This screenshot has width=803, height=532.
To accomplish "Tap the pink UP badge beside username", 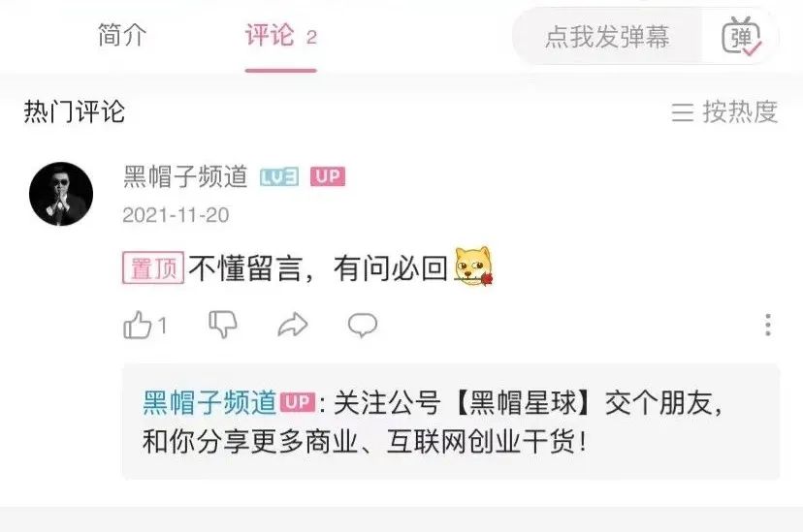I will [328, 176].
